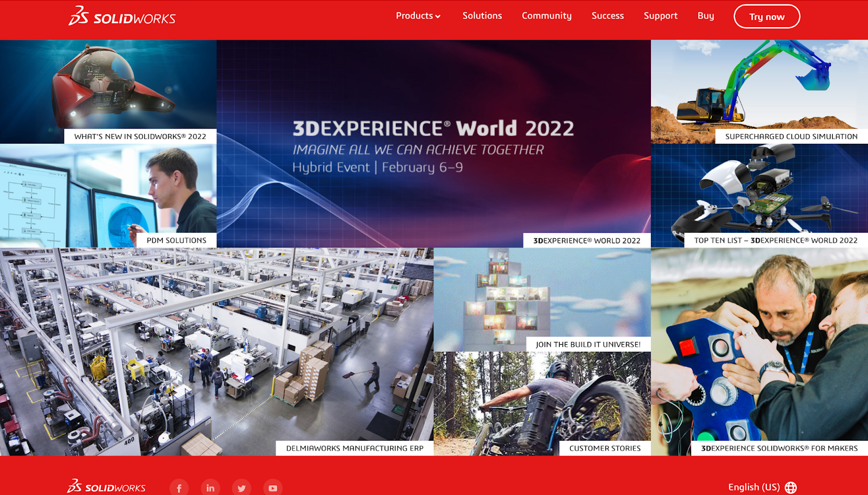This screenshot has height=495, width=868.
Task: Click the 'Hybrid Event | February 6–9' text
Action: coord(378,167)
